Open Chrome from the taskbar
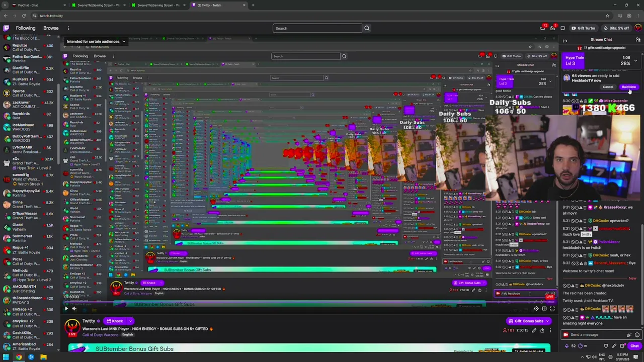 [19, 357]
